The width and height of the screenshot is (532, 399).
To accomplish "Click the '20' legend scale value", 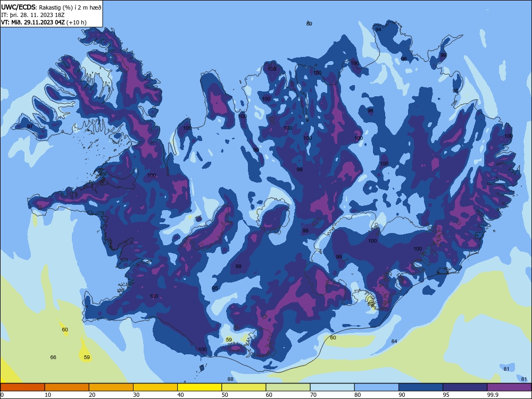I will pyautogui.click(x=92, y=395).
